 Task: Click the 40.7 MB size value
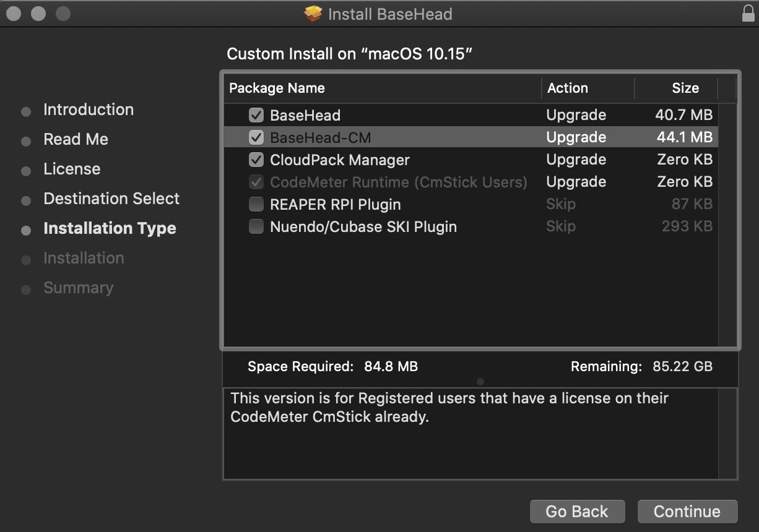[684, 115]
